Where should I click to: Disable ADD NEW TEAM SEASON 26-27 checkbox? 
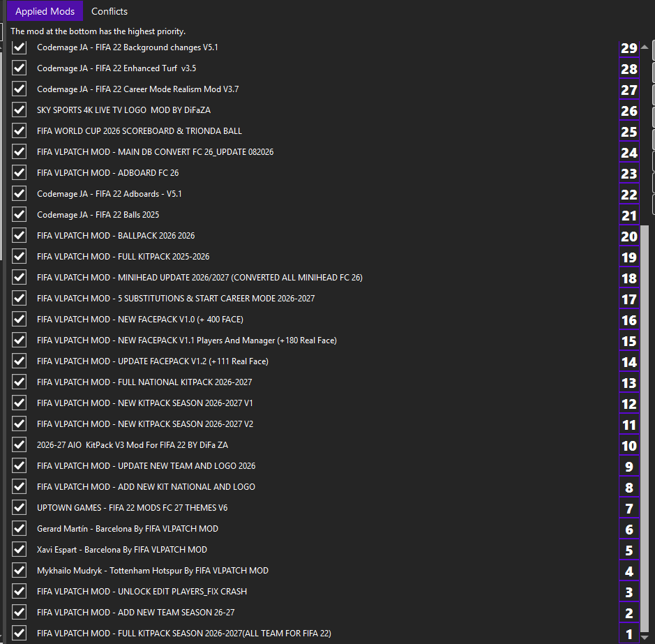click(x=20, y=612)
